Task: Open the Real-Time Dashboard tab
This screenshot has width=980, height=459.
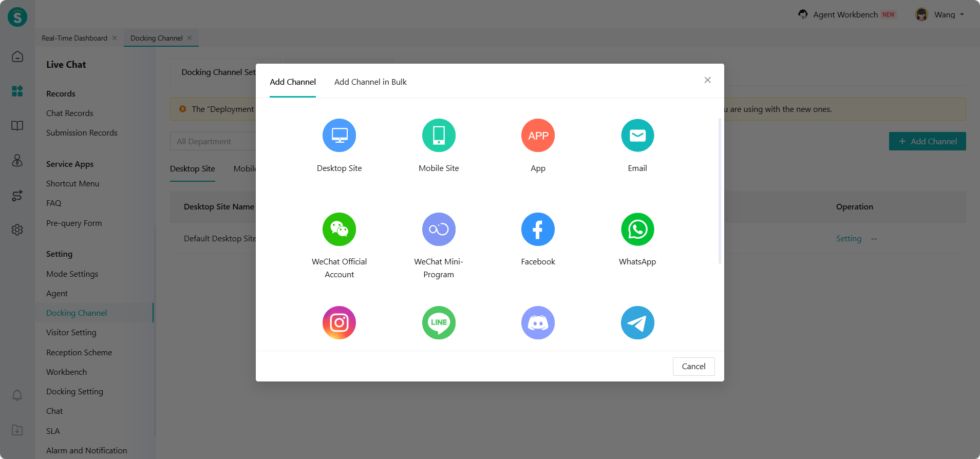Action: pyautogui.click(x=74, y=38)
